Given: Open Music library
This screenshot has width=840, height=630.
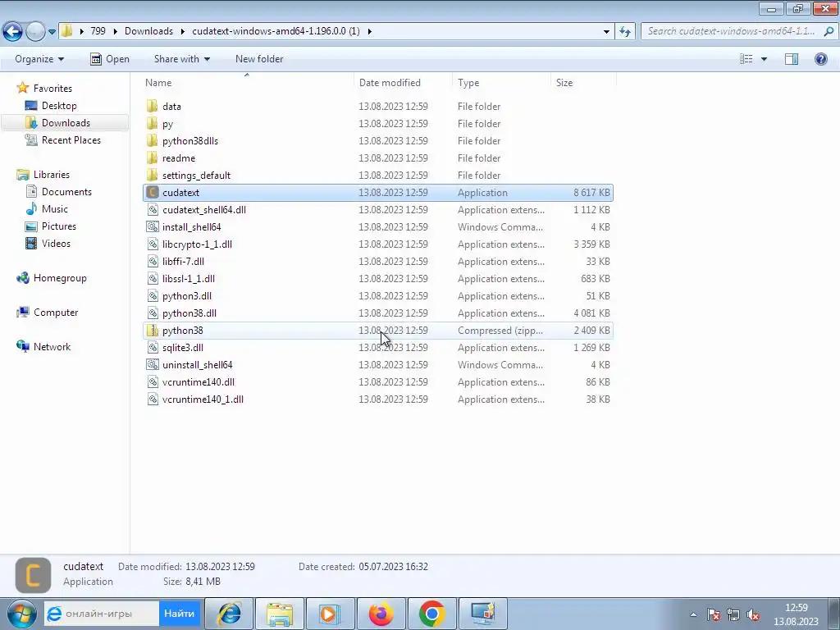Looking at the screenshot, I should point(55,209).
